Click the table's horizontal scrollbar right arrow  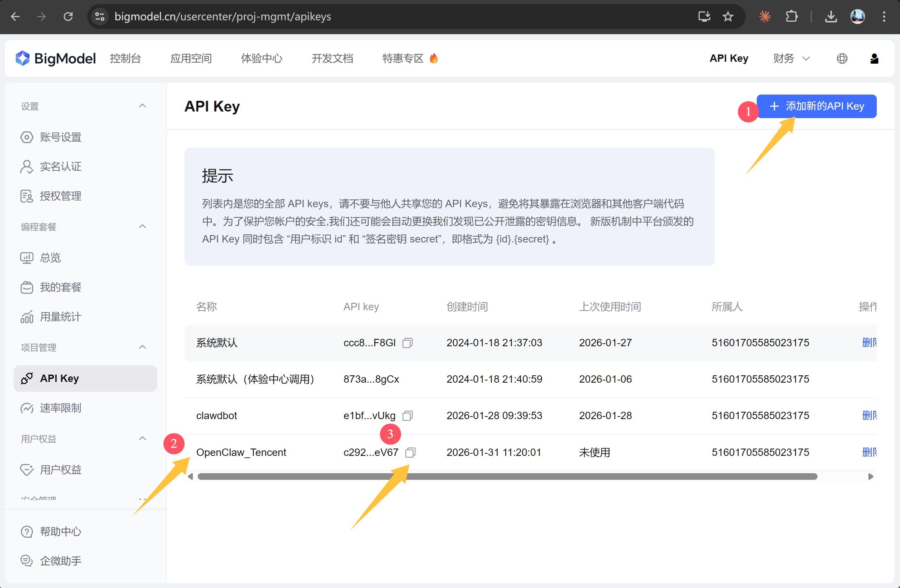pyautogui.click(x=871, y=477)
